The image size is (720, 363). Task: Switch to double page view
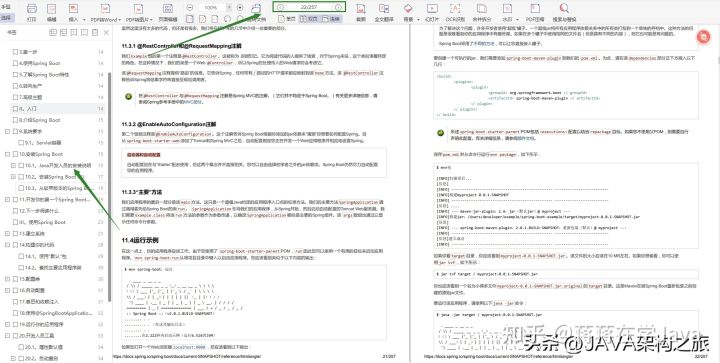309,19
